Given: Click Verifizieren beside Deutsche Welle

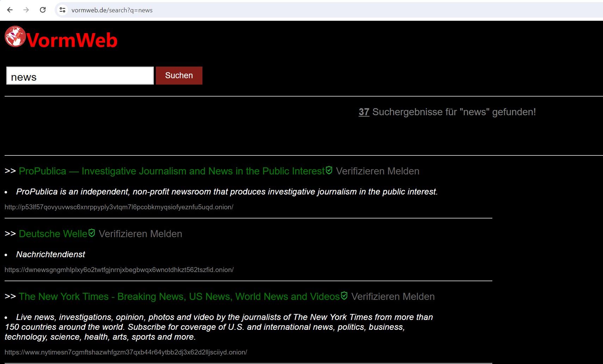Looking at the screenshot, I should click(123, 234).
